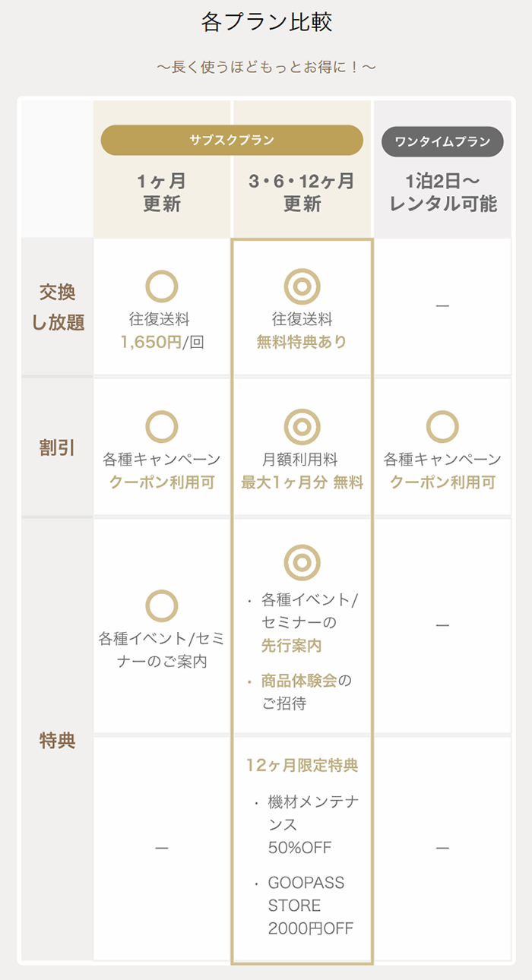Image resolution: width=532 pixels, height=980 pixels.
Task: Click the single circle icon above 往復送料 1,650円/回
Action: tap(161, 287)
